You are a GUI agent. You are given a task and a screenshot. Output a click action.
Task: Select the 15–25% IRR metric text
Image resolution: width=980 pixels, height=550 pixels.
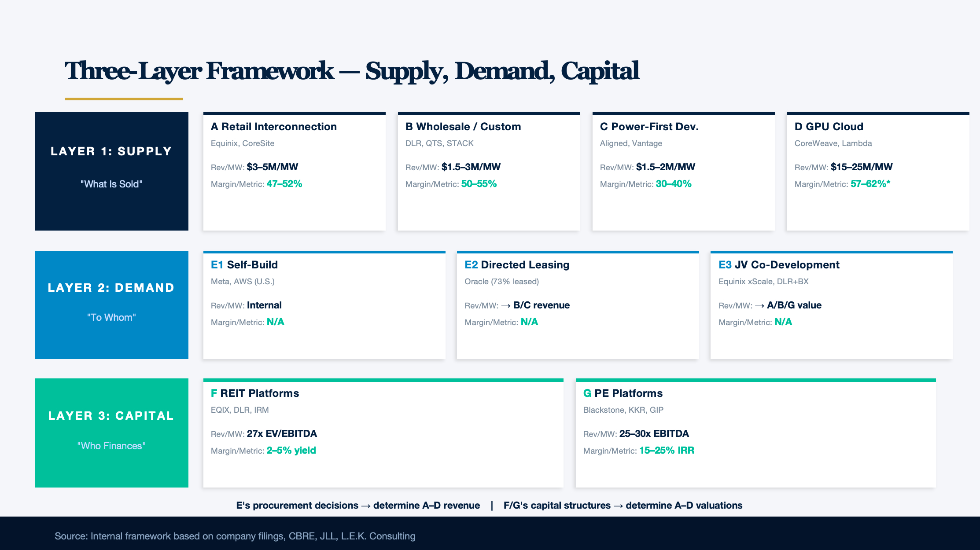pyautogui.click(x=667, y=451)
